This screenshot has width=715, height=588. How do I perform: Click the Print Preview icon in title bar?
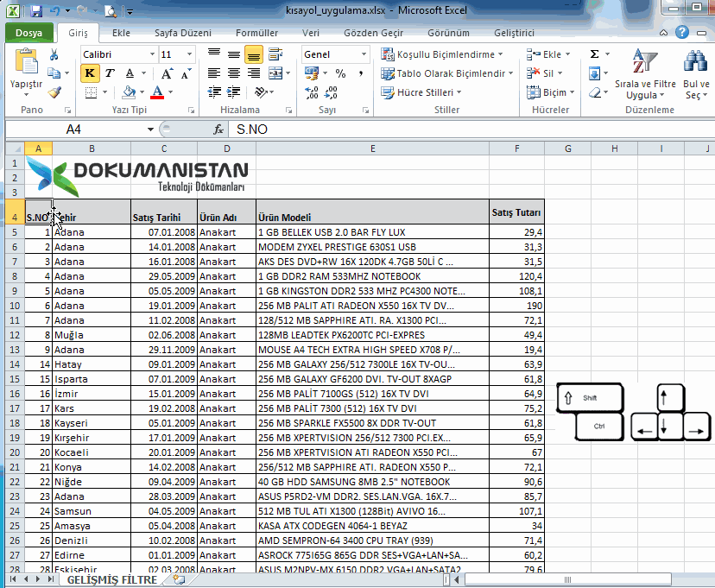point(111,11)
